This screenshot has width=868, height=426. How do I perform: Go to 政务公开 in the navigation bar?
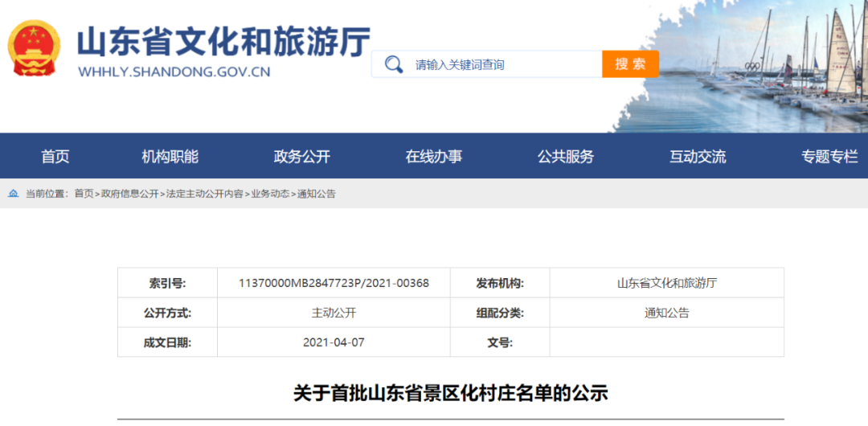(x=301, y=157)
